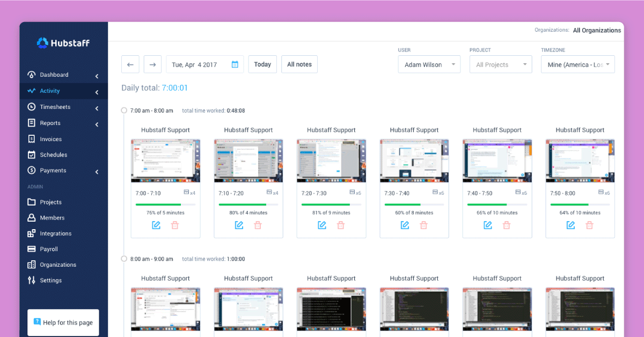
Task: Click the Members person icon
Action: [x=31, y=218]
